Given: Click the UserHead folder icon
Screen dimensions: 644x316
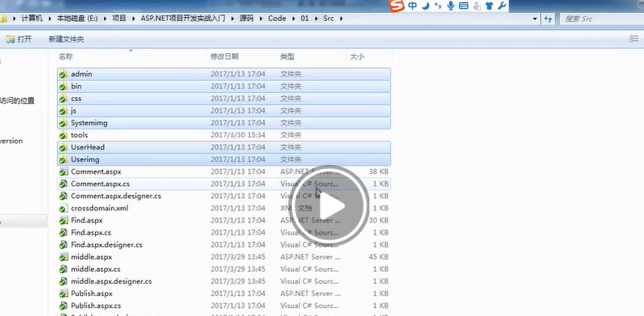Looking at the screenshot, I should click(x=63, y=147).
